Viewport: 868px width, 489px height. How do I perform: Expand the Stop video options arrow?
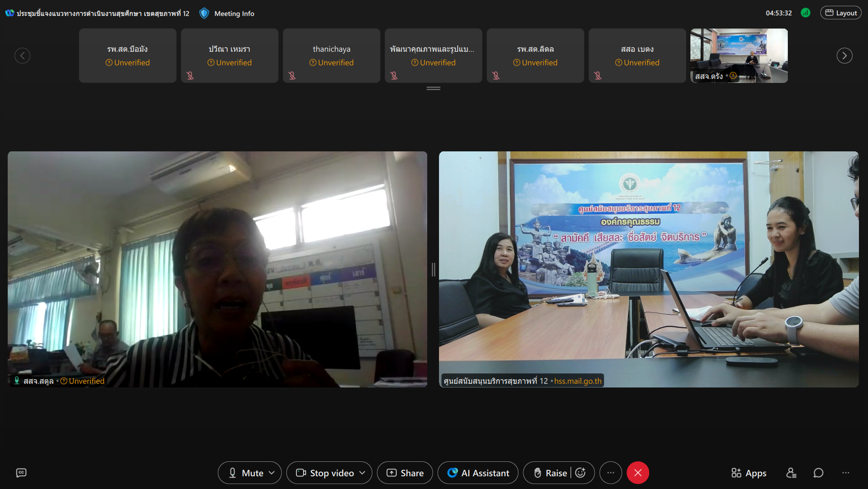(362, 473)
